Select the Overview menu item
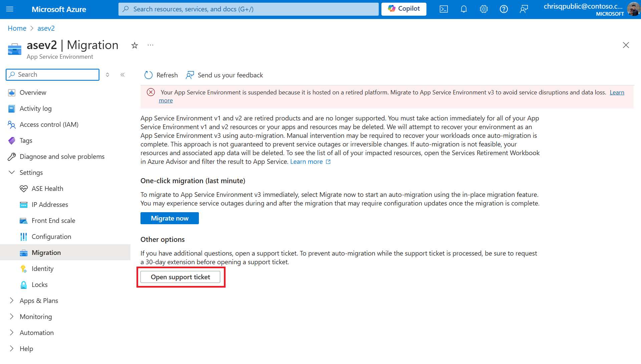 tap(33, 92)
